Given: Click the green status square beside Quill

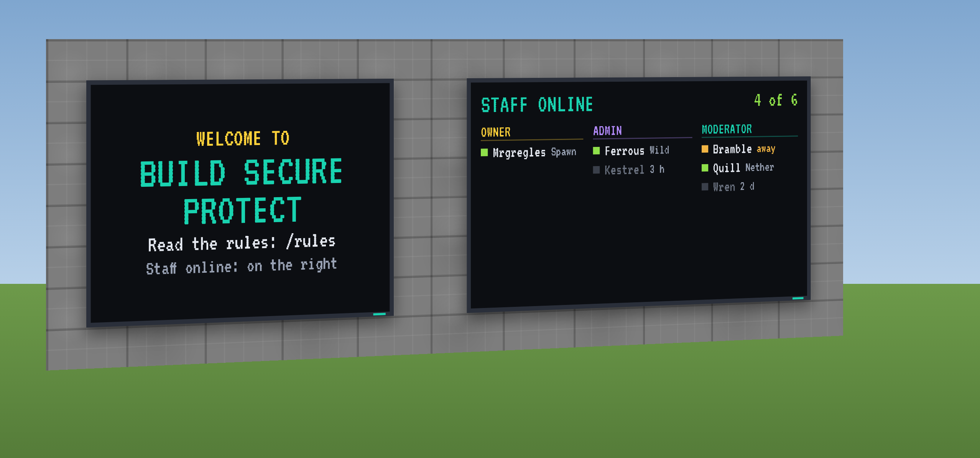Looking at the screenshot, I should coord(705,168).
